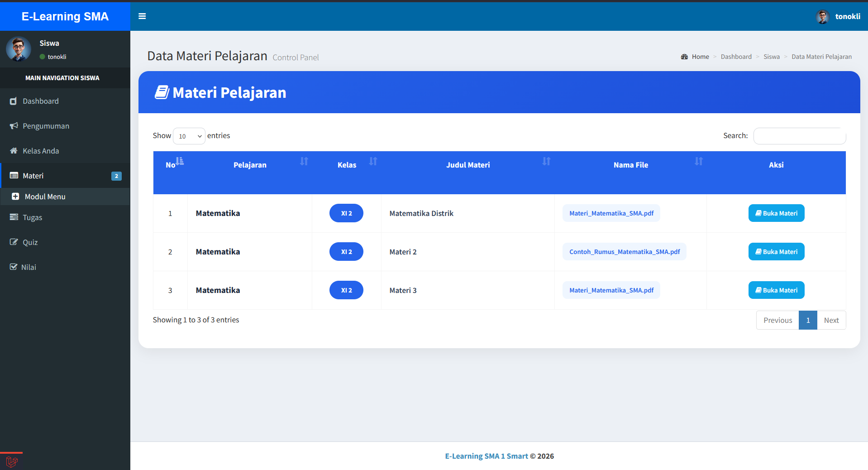The width and height of the screenshot is (868, 470).
Task: Click XI 2 badge in row 1
Action: point(346,213)
